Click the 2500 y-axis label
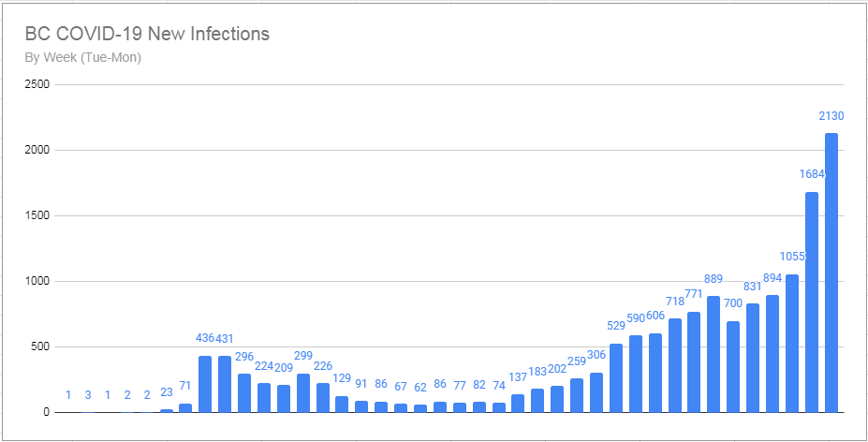The height and width of the screenshot is (442, 868). point(37,85)
